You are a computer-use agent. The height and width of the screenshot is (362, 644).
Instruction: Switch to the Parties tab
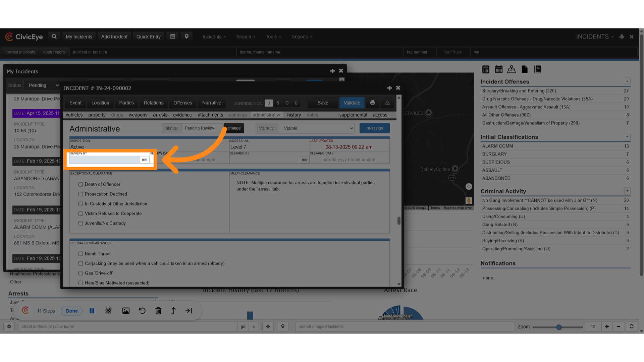pyautogui.click(x=126, y=103)
